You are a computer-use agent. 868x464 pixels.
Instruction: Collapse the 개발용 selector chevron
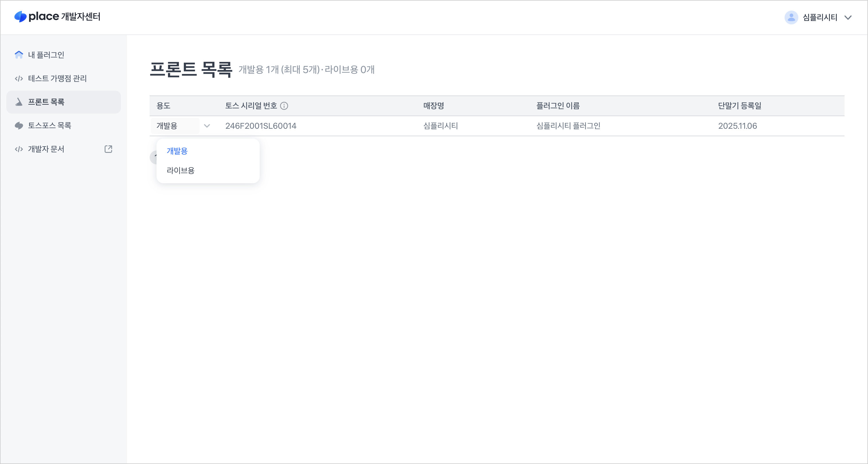tap(207, 125)
